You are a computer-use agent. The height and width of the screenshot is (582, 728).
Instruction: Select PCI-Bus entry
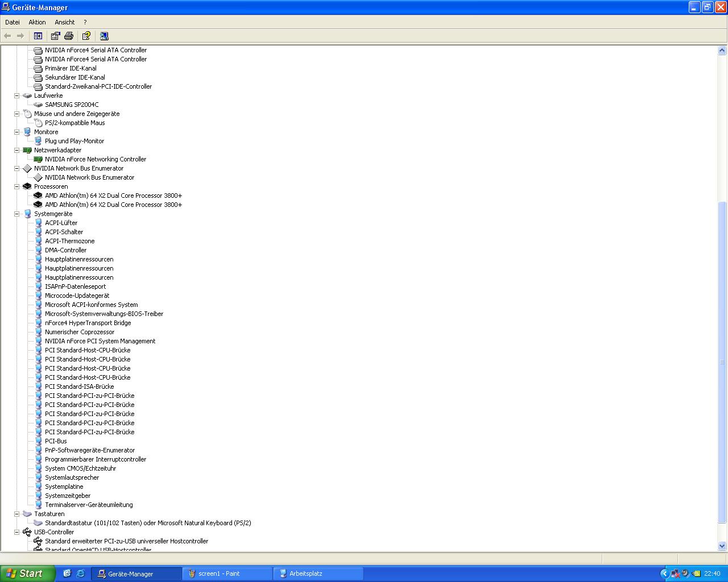tap(56, 441)
